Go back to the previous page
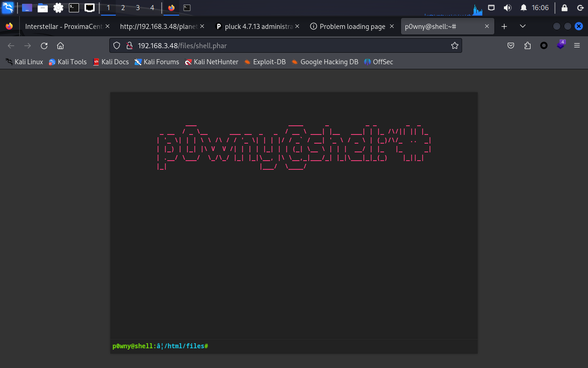This screenshot has height=368, width=588. [11, 45]
